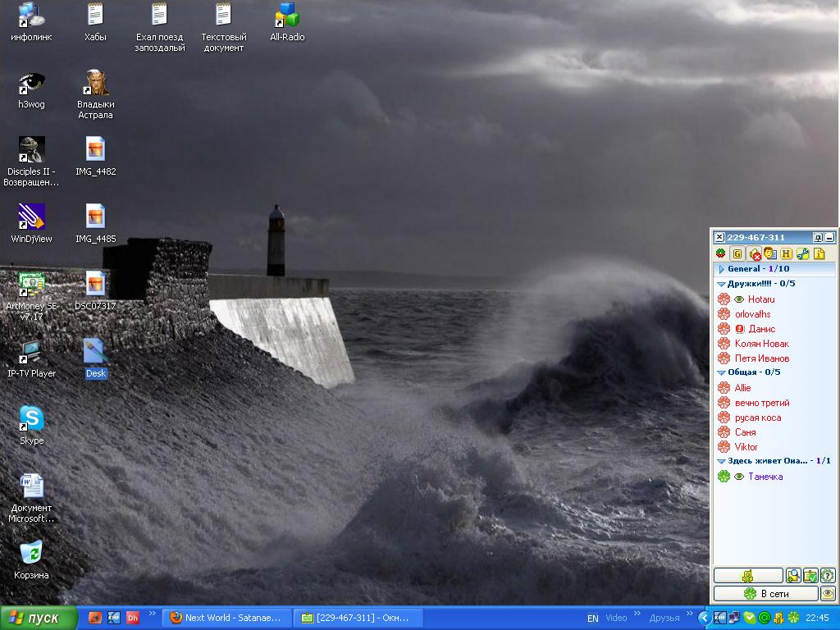This screenshot has width=840, height=630.
Task: Select the ArtMoney SE desktop shortcut
Action: pos(31,296)
